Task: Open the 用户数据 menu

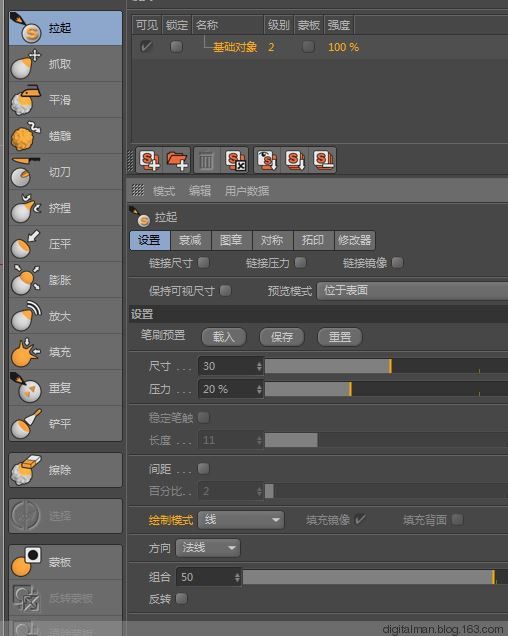Action: tap(247, 191)
